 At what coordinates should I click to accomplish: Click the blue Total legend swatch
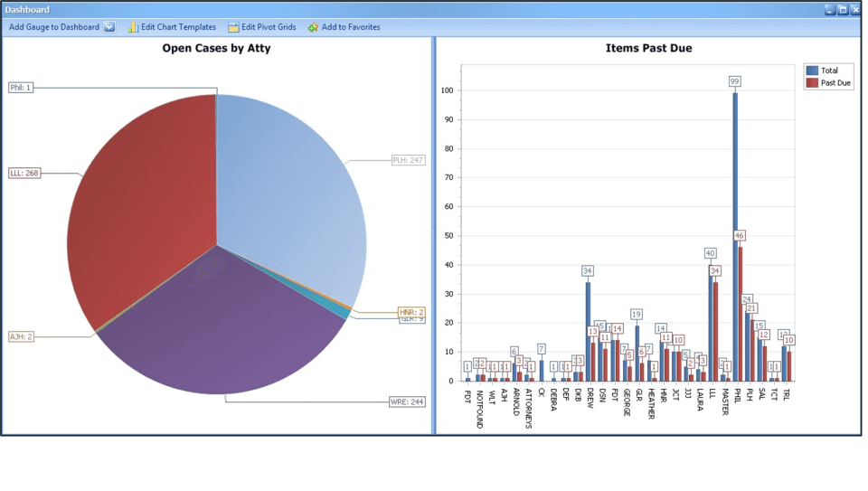[x=811, y=71]
